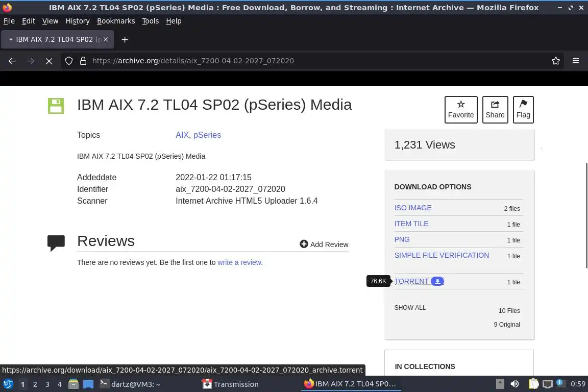
Task: Open the Tools menu
Action: pos(151,21)
